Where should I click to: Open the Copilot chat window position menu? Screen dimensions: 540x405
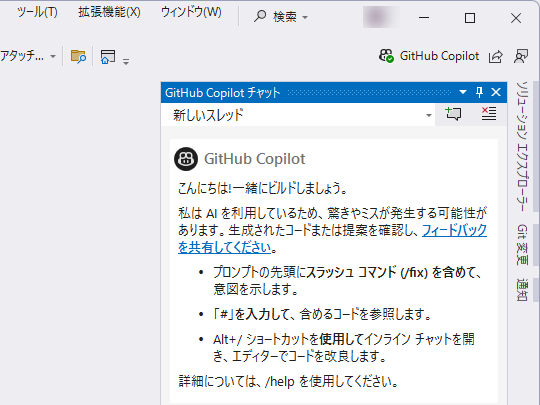(463, 92)
